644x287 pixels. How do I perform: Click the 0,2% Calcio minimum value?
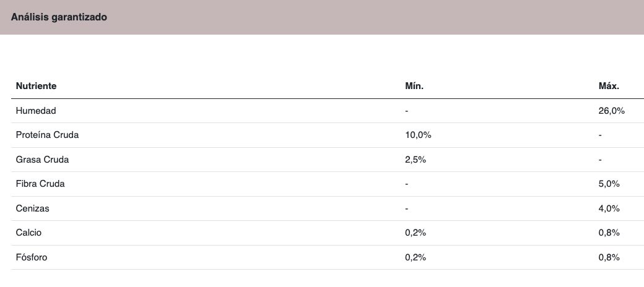pos(416,233)
